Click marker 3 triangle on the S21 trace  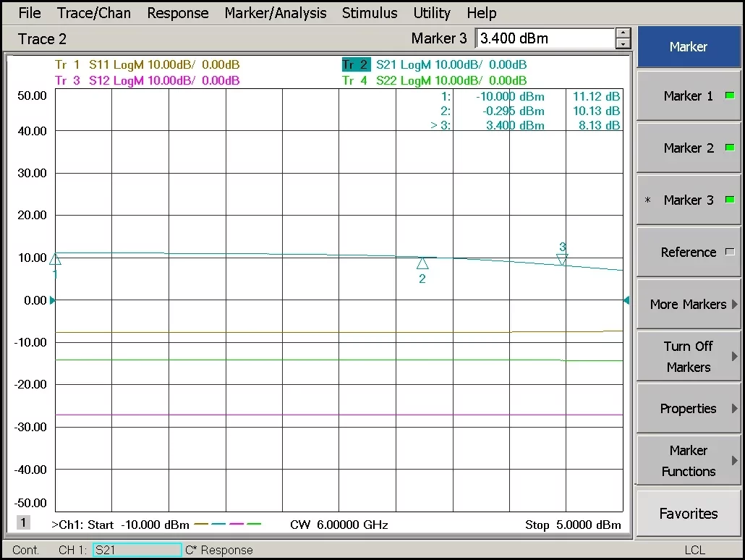coord(562,260)
